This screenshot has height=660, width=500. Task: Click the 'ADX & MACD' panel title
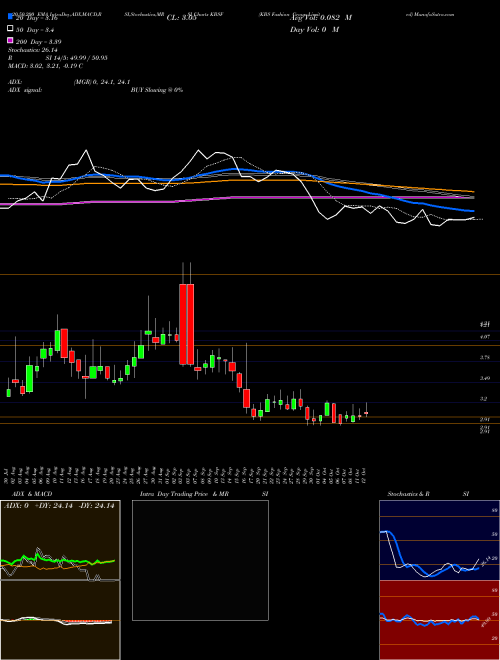[x=32, y=494]
